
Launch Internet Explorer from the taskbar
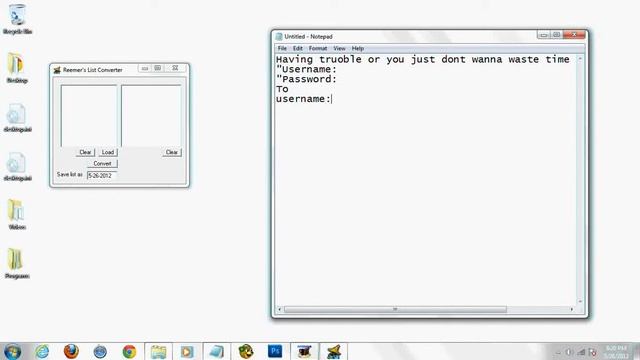[x=42, y=351]
